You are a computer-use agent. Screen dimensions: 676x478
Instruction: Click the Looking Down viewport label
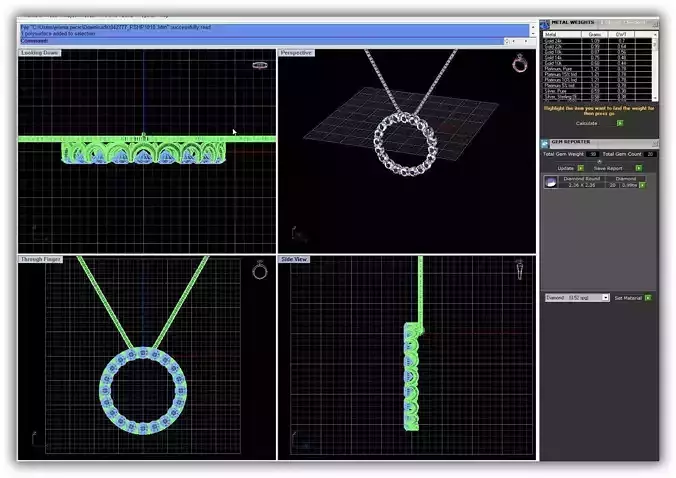tap(40, 53)
